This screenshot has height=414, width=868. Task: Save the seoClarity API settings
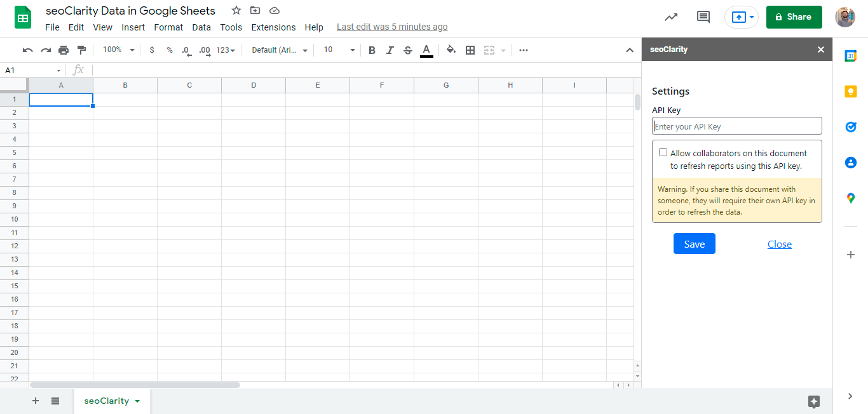[x=695, y=244]
